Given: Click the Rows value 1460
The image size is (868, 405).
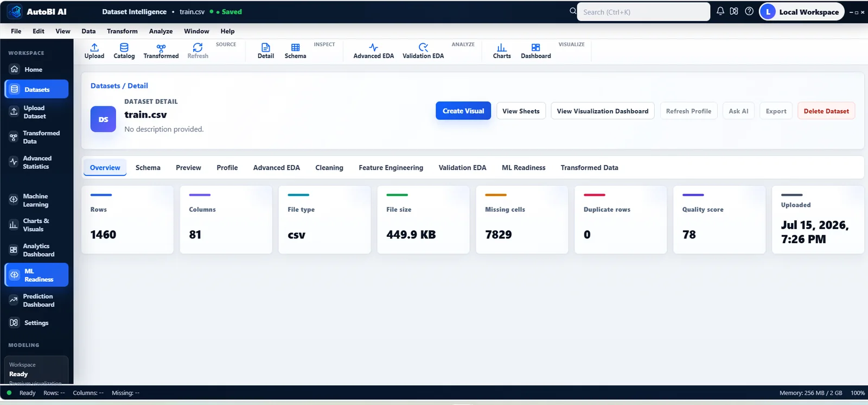Looking at the screenshot, I should (x=103, y=235).
